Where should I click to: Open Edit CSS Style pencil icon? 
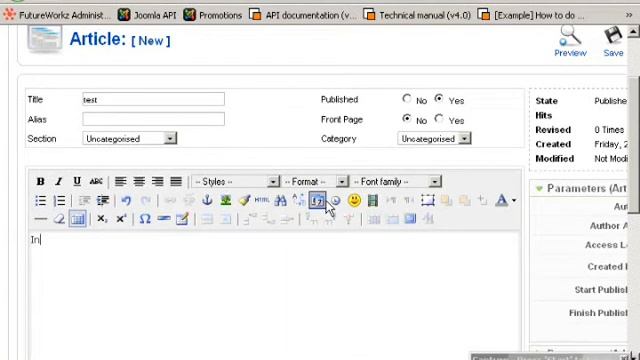(182, 219)
